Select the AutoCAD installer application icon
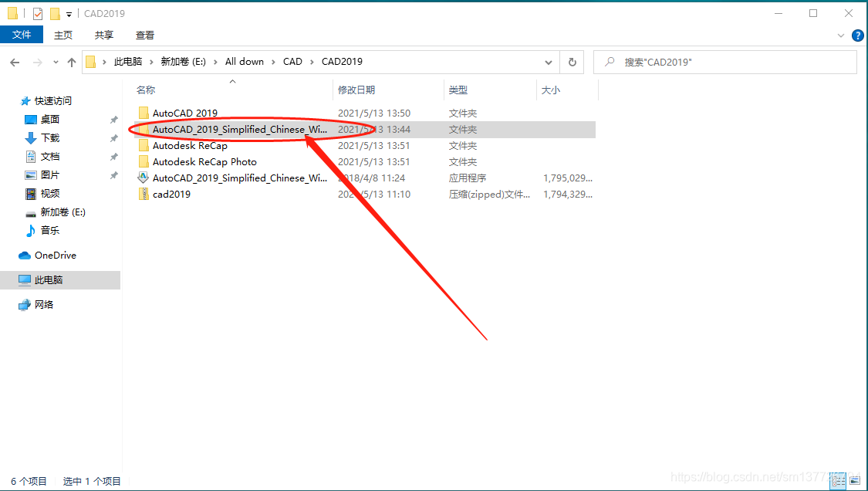Image resolution: width=868 pixels, height=491 pixels. (x=144, y=178)
